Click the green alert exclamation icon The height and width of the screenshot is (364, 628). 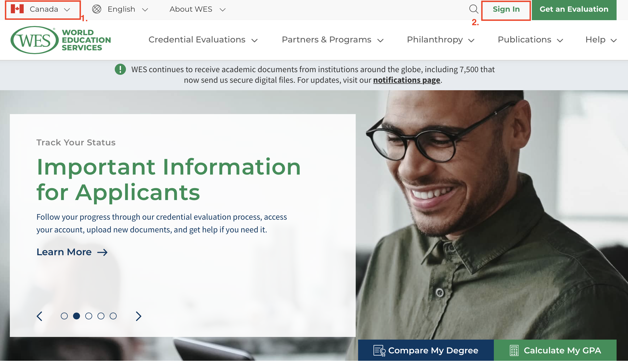point(120,70)
